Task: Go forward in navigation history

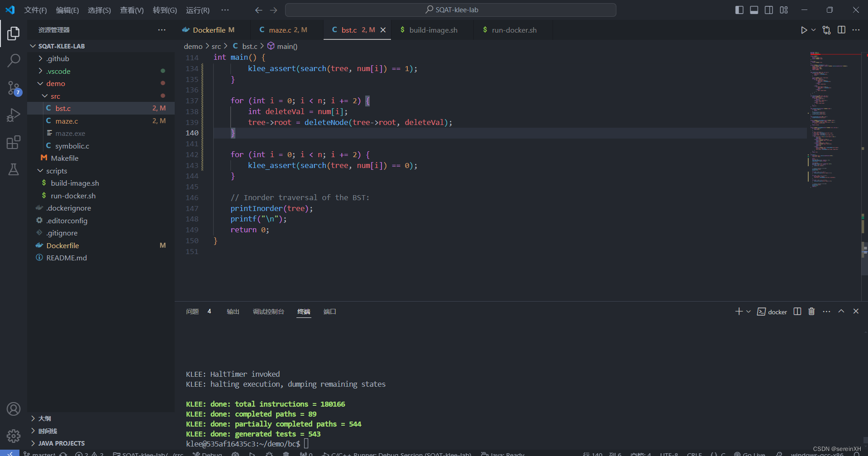Action: (x=273, y=10)
